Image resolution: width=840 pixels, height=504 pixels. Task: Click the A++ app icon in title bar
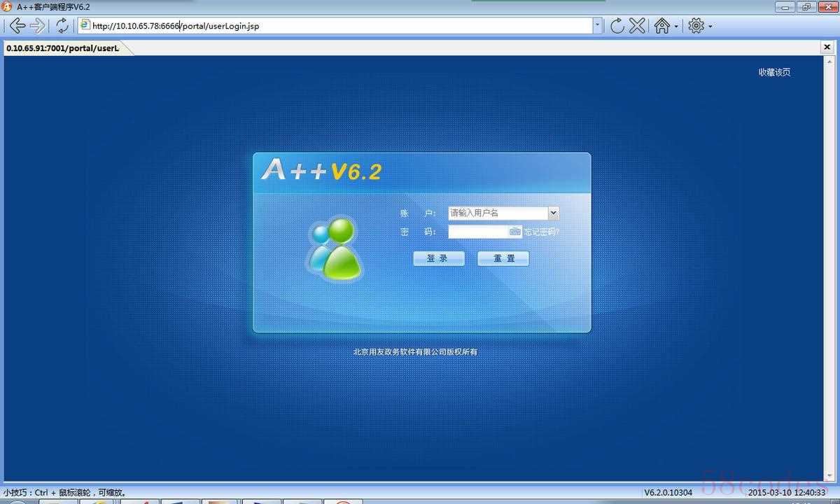click(x=8, y=6)
